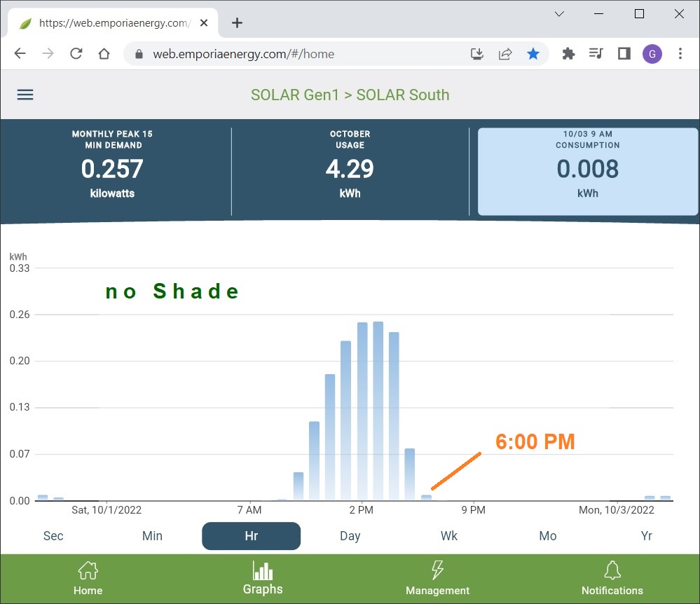Viewport: 700px width, 604px height.
Task: Open Notifications bell in bottom navigation
Action: point(612,578)
